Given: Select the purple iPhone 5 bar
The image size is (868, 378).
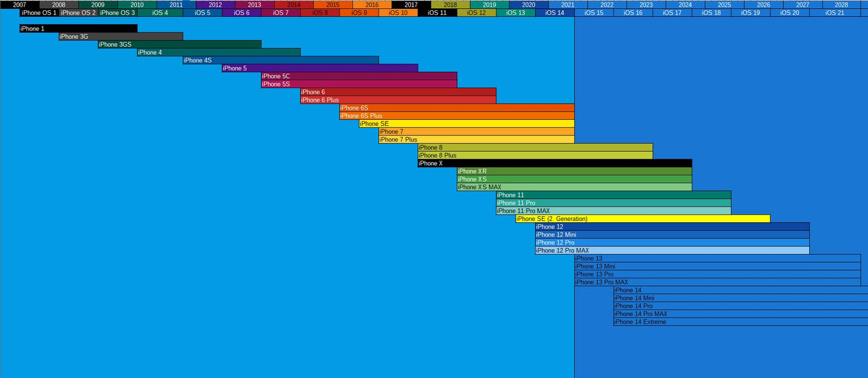Looking at the screenshot, I should (320, 68).
